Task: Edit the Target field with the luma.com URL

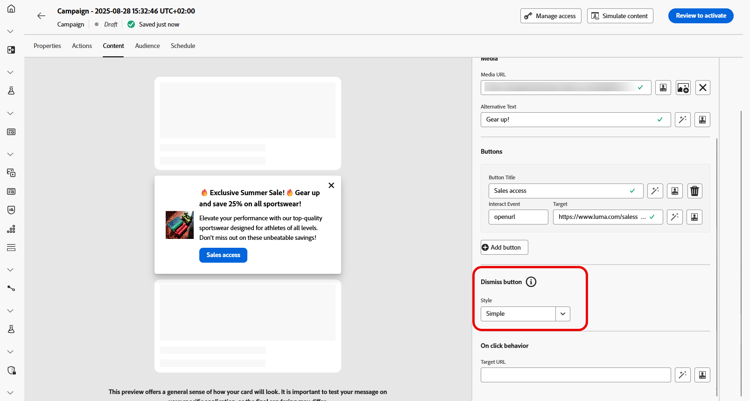Action: tap(608, 217)
